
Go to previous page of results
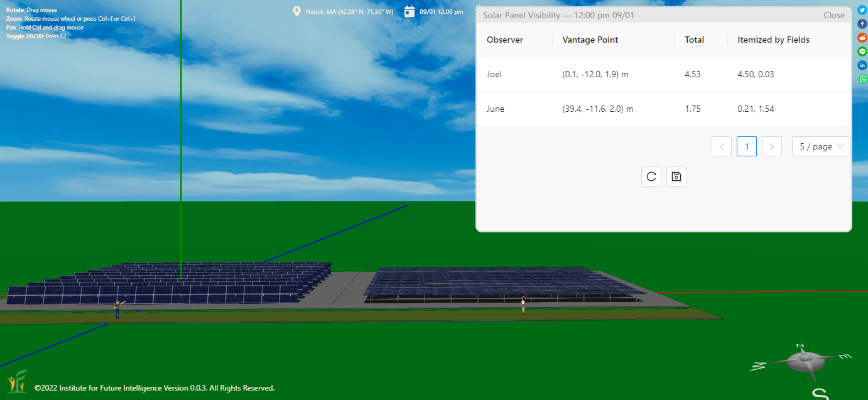(x=722, y=146)
